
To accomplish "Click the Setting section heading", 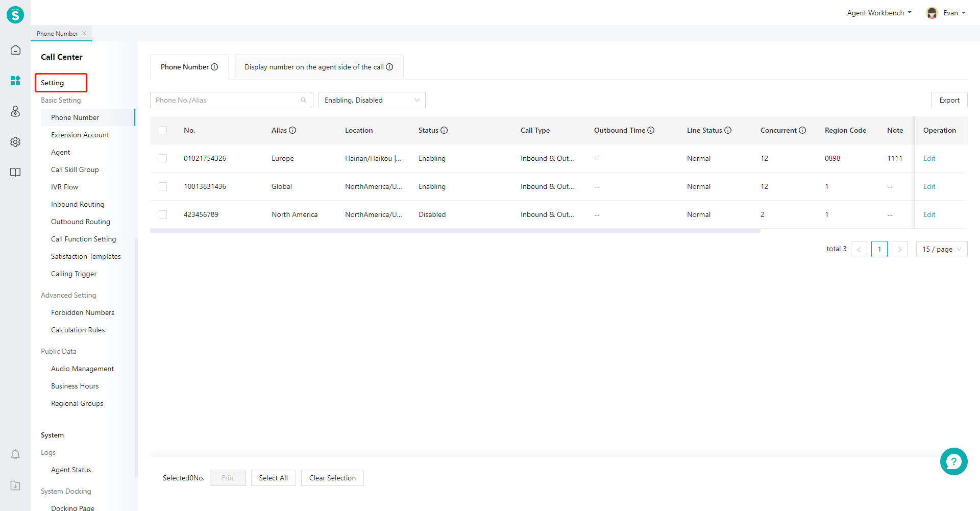I will [x=53, y=83].
